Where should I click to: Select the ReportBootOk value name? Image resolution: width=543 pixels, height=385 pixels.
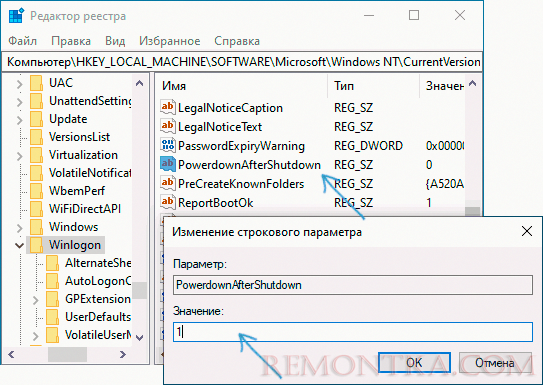(x=215, y=203)
